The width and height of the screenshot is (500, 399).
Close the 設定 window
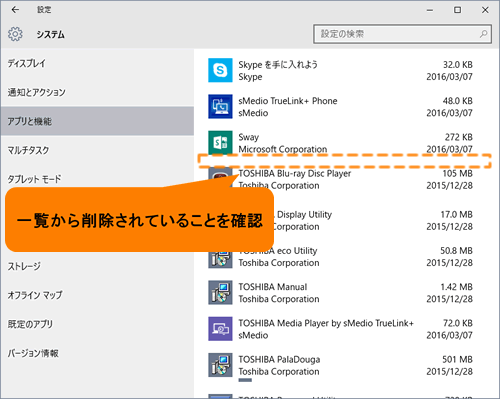(485, 10)
